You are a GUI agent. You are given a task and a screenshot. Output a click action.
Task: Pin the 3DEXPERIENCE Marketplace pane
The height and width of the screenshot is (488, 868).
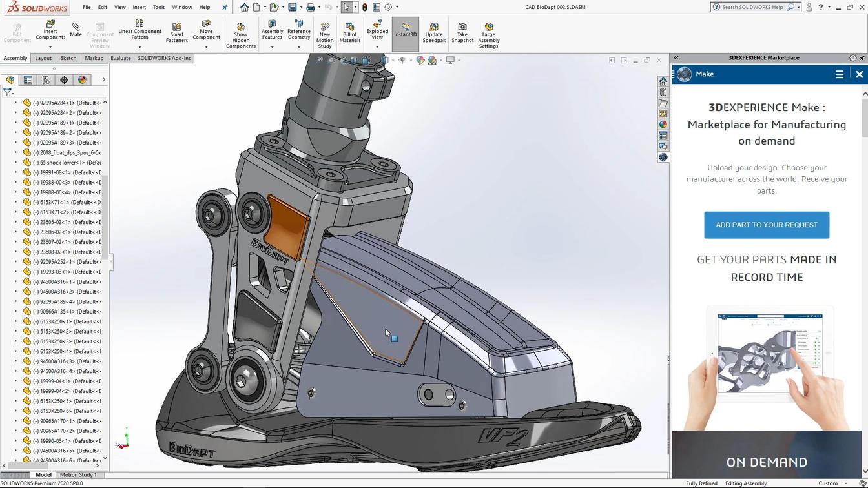[862, 57]
